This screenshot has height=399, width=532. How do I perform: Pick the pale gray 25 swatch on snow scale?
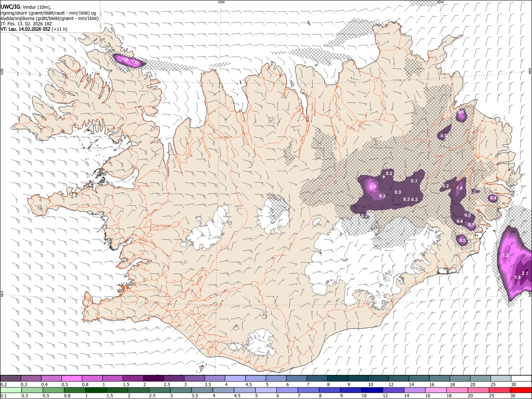tap(500, 378)
